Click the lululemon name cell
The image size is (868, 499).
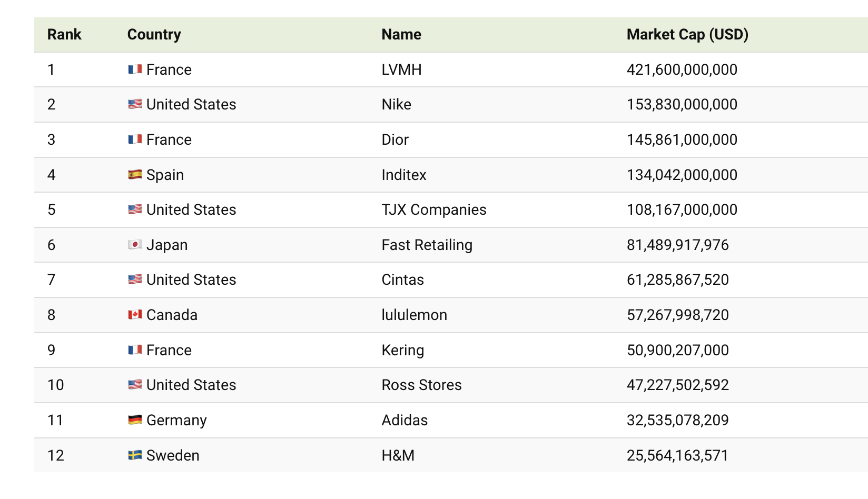tap(414, 315)
